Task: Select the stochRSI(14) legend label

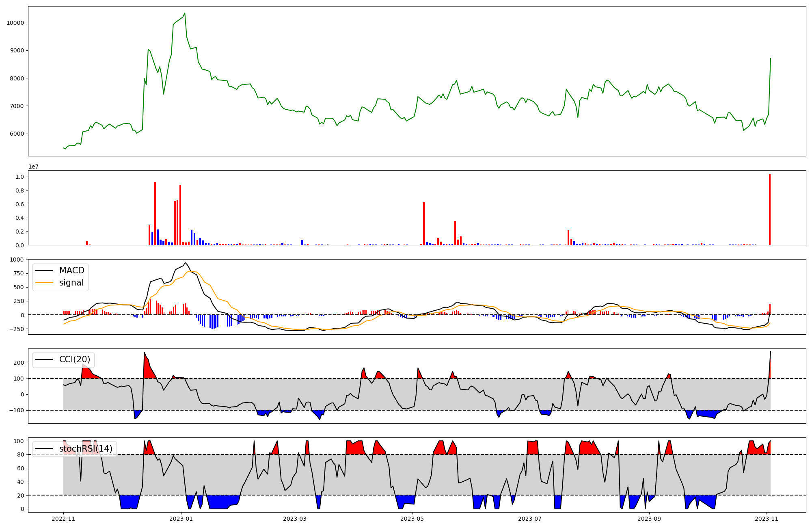Action: [x=86, y=449]
